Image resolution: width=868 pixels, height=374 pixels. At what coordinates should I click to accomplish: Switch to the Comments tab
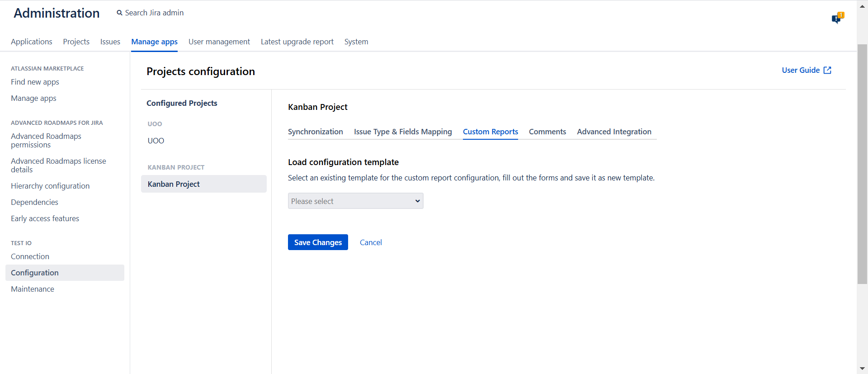547,132
